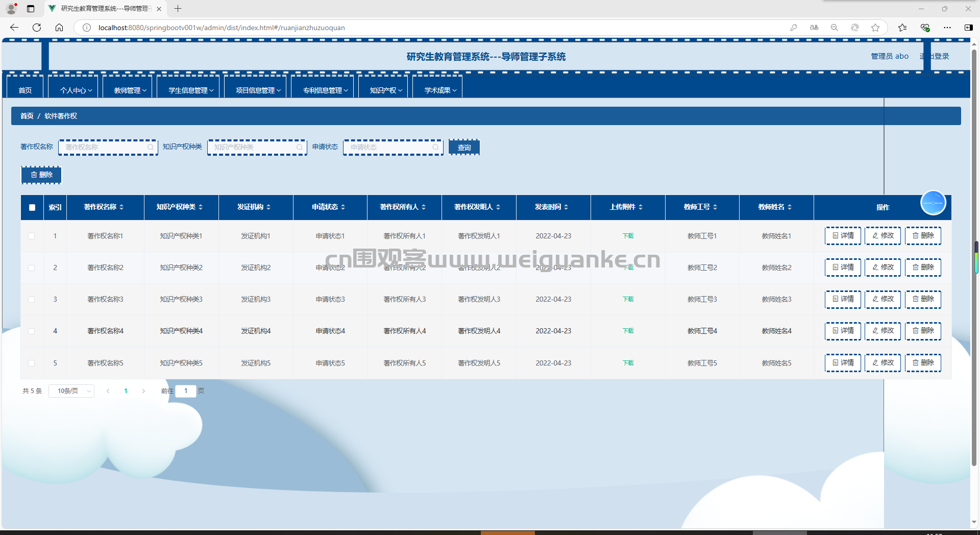Toggle the select-all checkbox in table header
Viewport: 980px width, 535px height.
click(32, 207)
